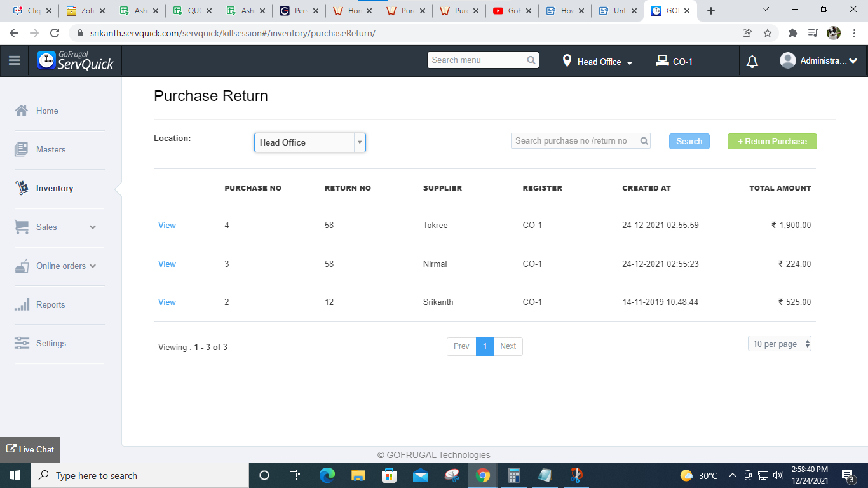Click the GoFrugal ServQuick logo
The image size is (868, 488).
click(x=75, y=60)
